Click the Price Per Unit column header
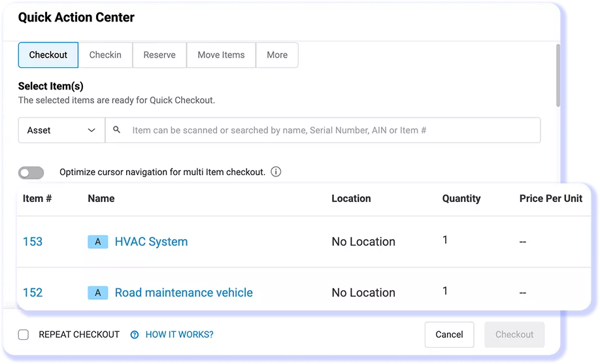 coord(550,198)
